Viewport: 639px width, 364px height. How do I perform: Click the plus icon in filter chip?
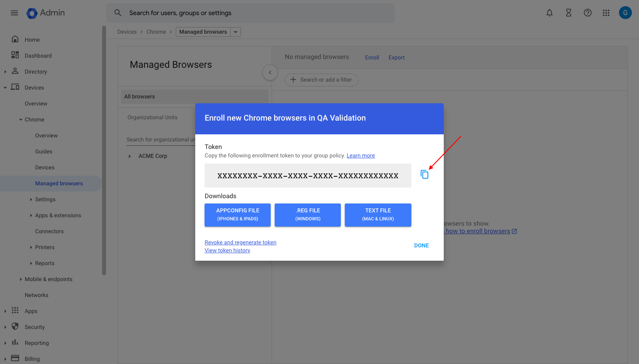(293, 80)
